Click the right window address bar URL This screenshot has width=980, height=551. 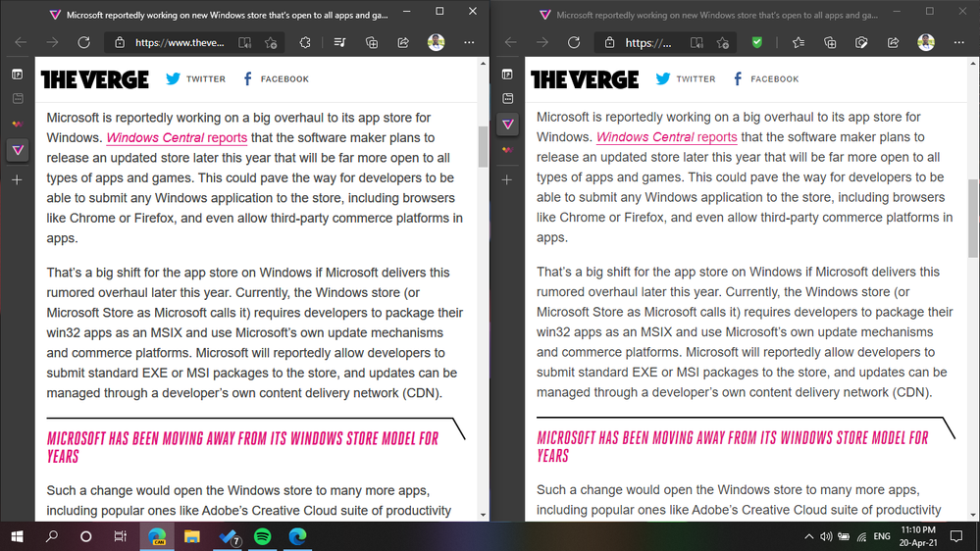[x=648, y=42]
